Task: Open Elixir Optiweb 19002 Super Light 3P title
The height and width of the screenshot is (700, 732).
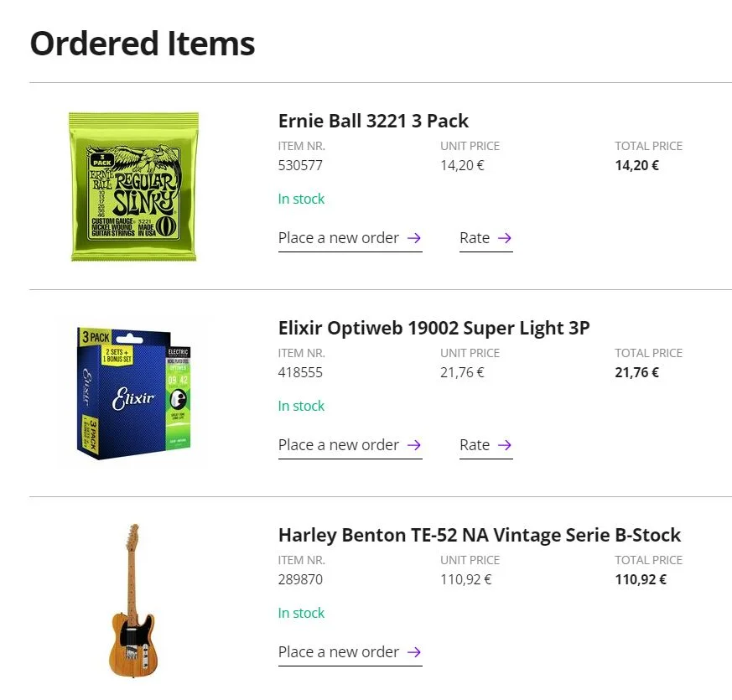Action: (433, 328)
